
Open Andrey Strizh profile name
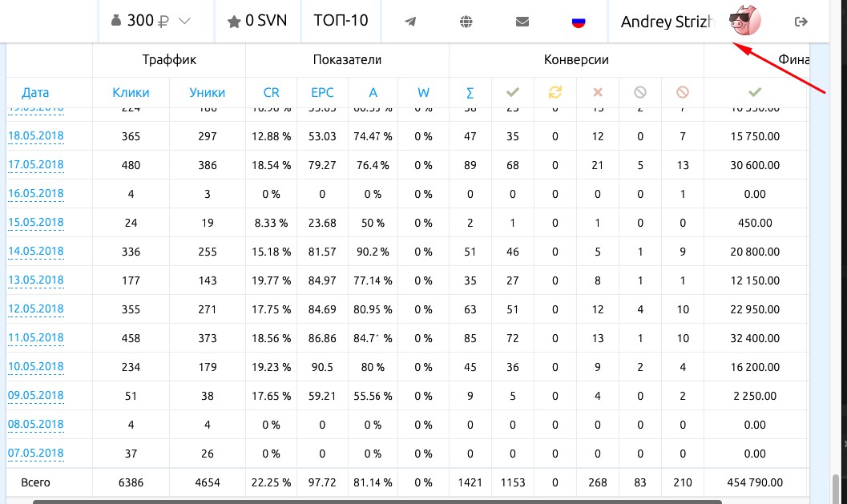(x=668, y=22)
